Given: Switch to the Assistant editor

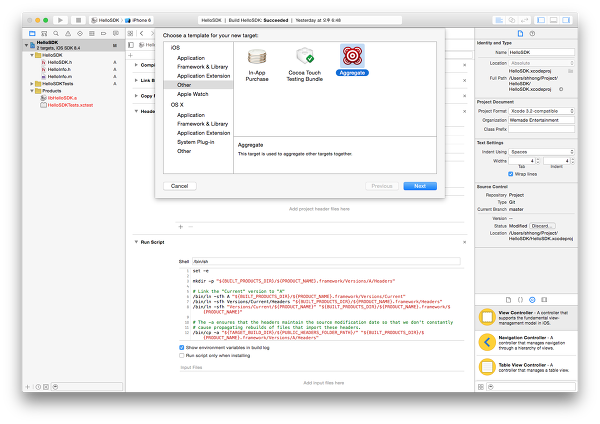Looking at the screenshot, I should tap(512, 20).
